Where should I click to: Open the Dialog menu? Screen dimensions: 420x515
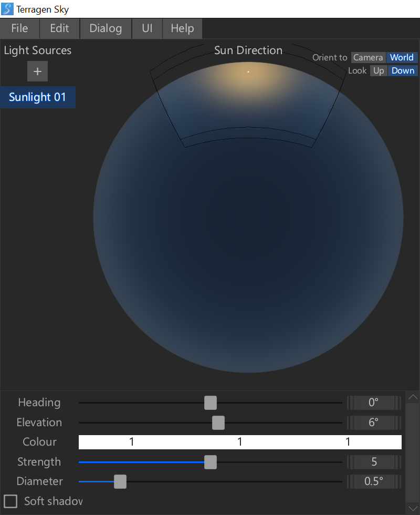pyautogui.click(x=106, y=28)
